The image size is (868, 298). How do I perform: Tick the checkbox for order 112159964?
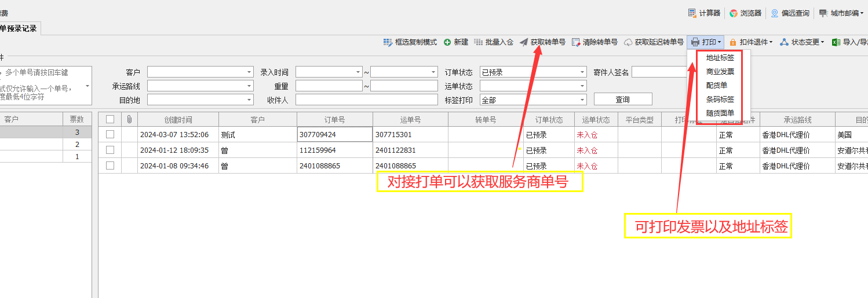pos(110,150)
